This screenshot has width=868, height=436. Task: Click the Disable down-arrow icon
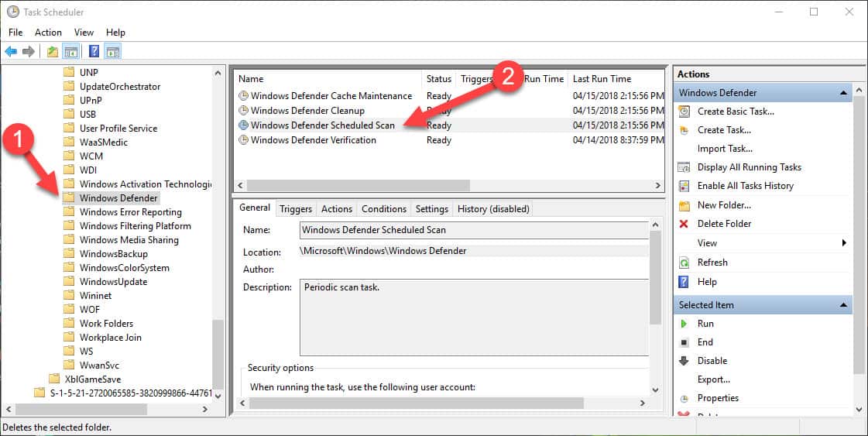click(684, 361)
